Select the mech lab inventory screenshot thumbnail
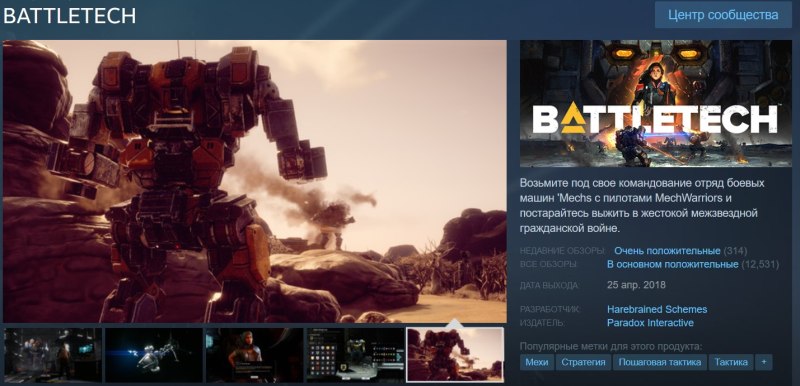 point(355,355)
